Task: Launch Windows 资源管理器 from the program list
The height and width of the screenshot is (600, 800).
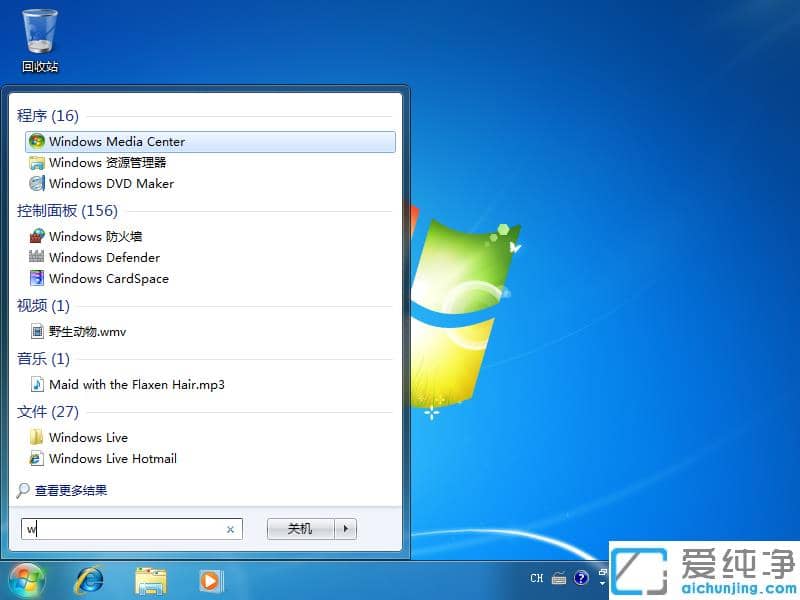Action: pos(108,162)
